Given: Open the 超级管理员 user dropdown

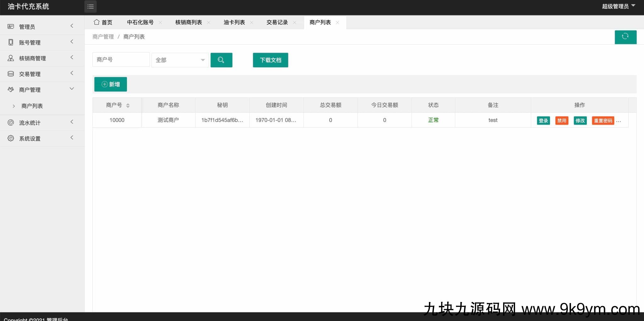Looking at the screenshot, I should point(618,6).
